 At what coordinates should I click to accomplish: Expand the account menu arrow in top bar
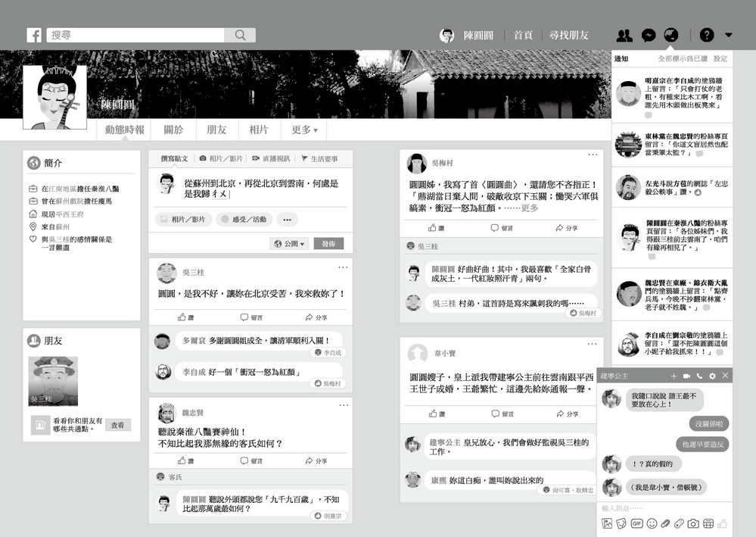(729, 36)
